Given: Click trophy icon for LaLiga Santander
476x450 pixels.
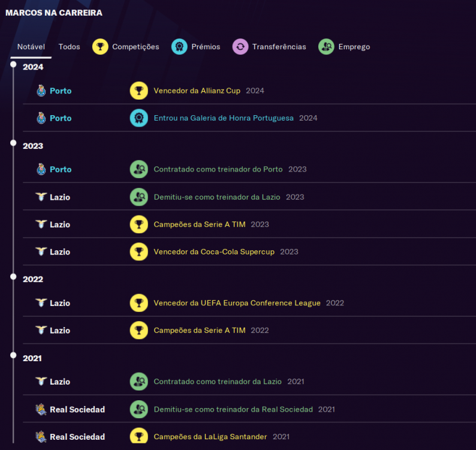Looking at the screenshot, I should click(139, 436).
